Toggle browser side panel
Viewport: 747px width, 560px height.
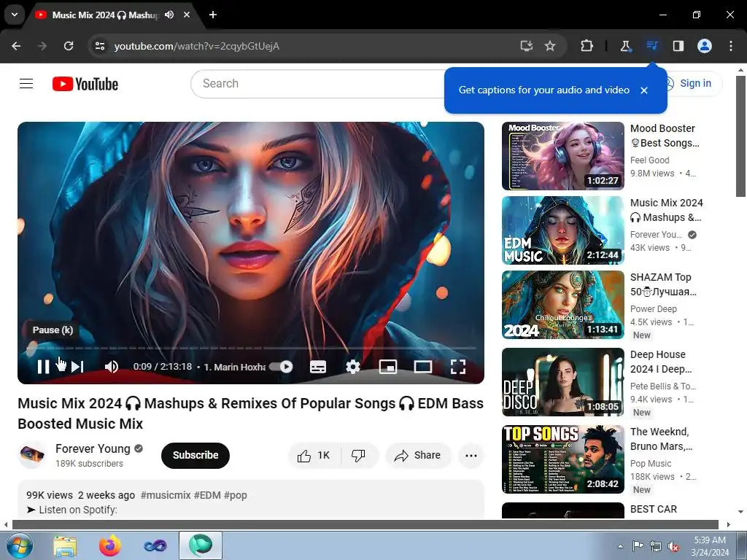point(678,46)
